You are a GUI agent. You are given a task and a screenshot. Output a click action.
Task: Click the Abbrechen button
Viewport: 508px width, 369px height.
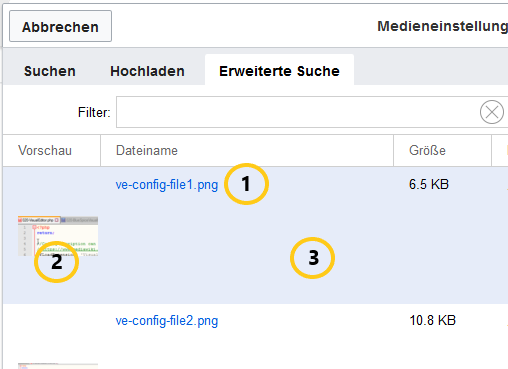coord(60,26)
